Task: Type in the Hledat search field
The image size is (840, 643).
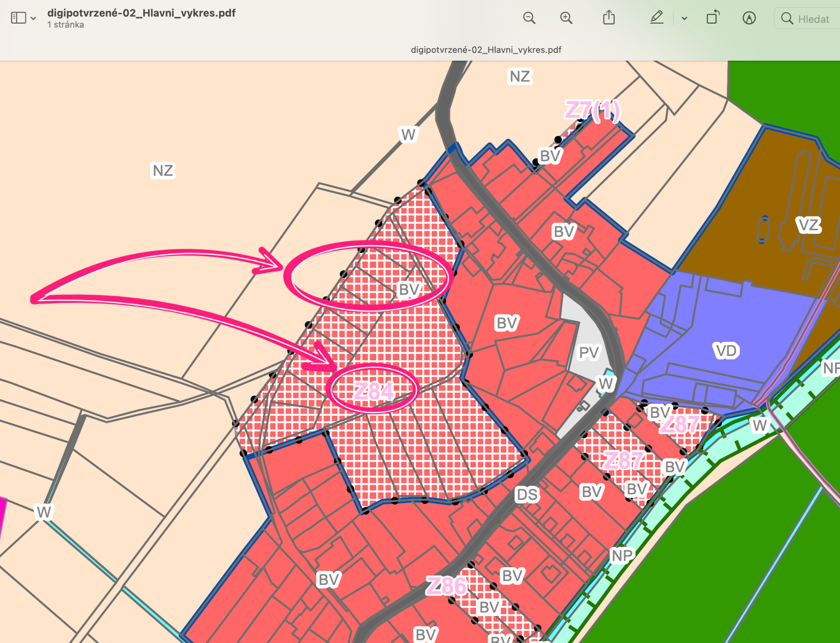Action: [x=813, y=19]
